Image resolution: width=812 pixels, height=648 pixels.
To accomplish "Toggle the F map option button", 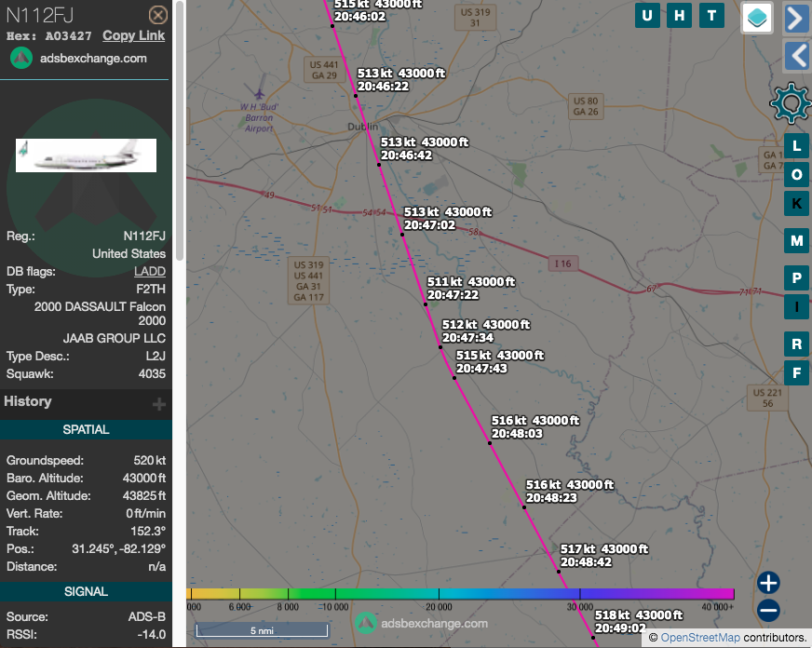I will [796, 373].
